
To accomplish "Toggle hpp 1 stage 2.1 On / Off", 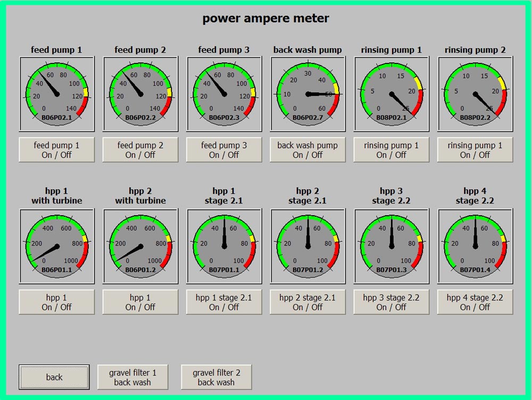I will click(x=224, y=302).
